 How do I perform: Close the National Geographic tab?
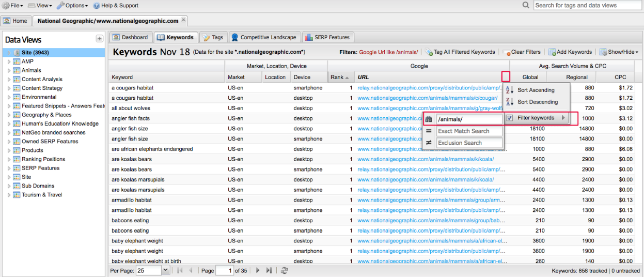(x=184, y=21)
